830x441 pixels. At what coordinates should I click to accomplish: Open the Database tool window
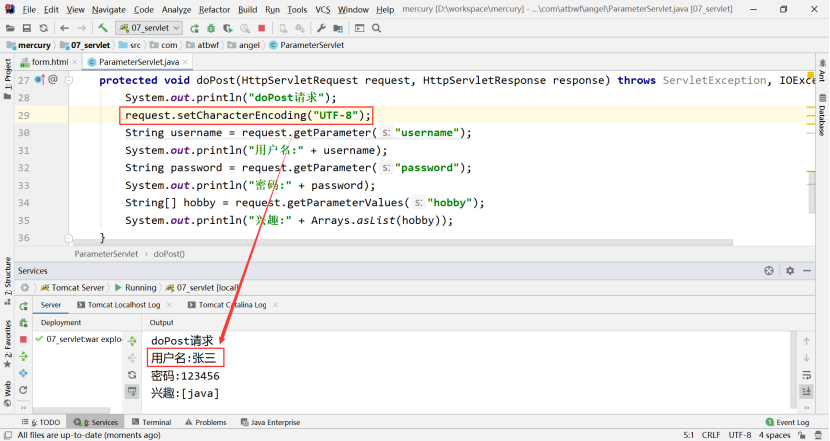click(822, 114)
